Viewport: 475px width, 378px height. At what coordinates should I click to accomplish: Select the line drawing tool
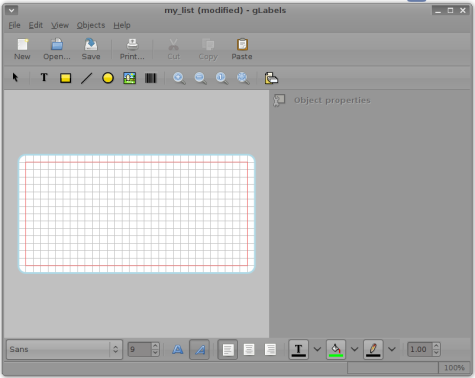[x=87, y=78]
